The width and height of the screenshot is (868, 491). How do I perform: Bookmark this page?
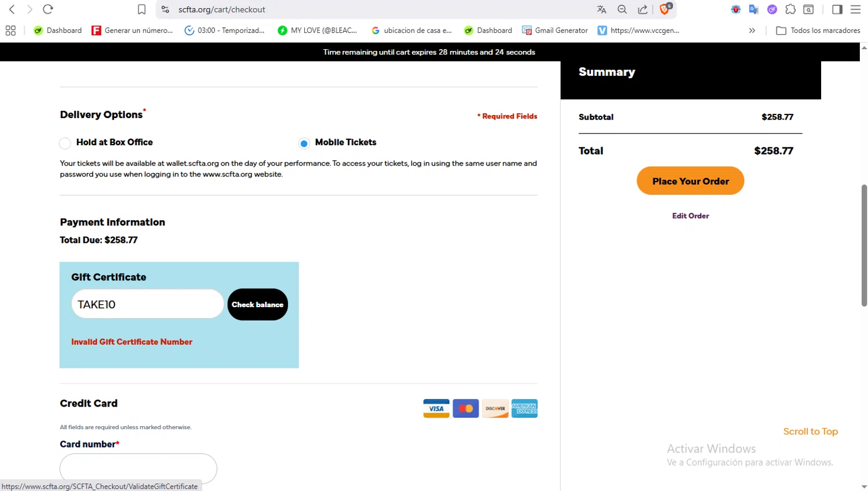(142, 9)
